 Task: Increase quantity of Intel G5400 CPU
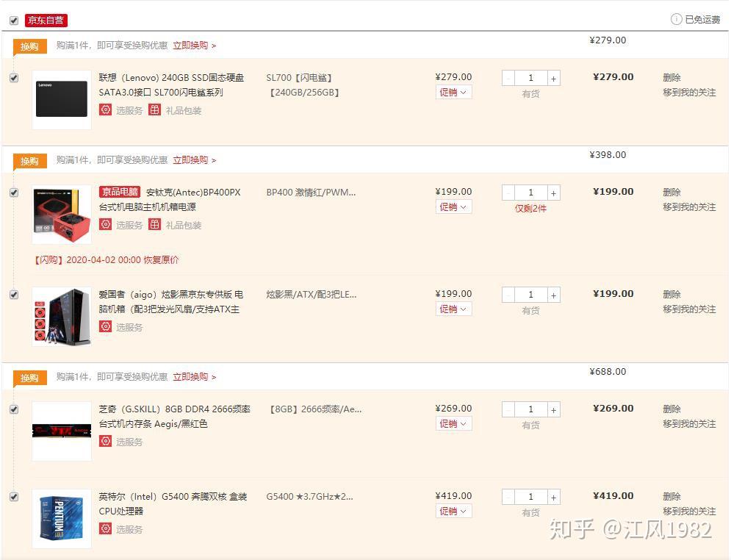[553, 498]
